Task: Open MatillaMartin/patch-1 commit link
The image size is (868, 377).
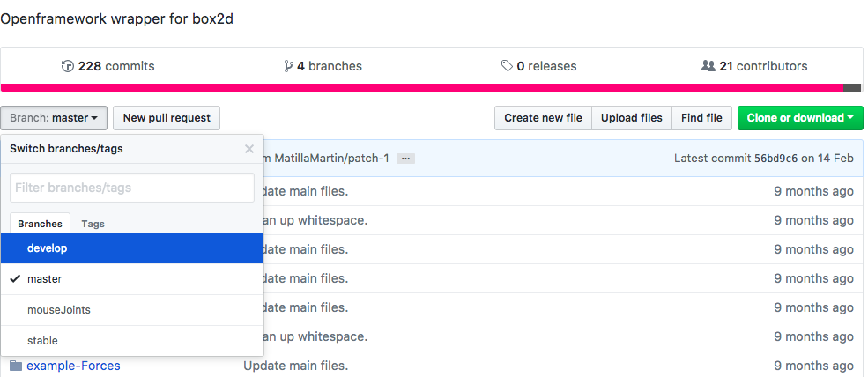Action: click(331, 159)
